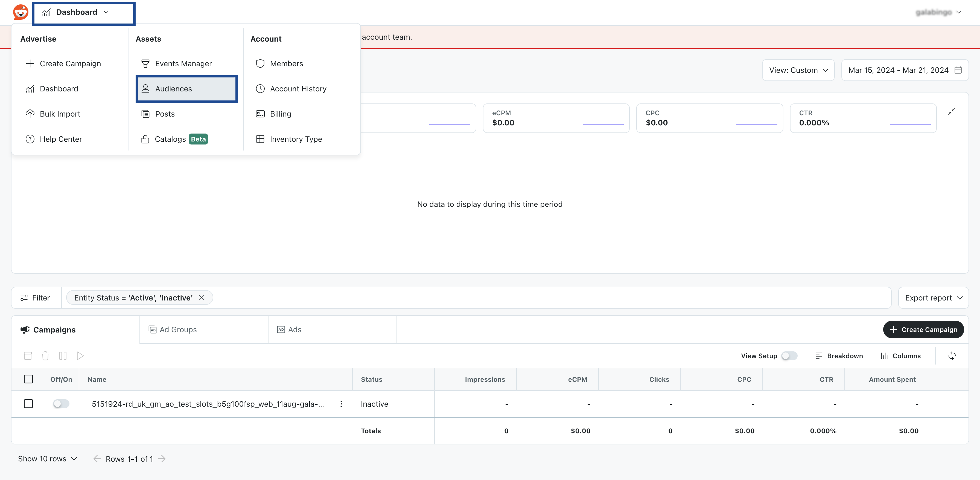This screenshot has height=480, width=980.
Task: Click the play/resume campaigns icon
Action: (x=80, y=355)
